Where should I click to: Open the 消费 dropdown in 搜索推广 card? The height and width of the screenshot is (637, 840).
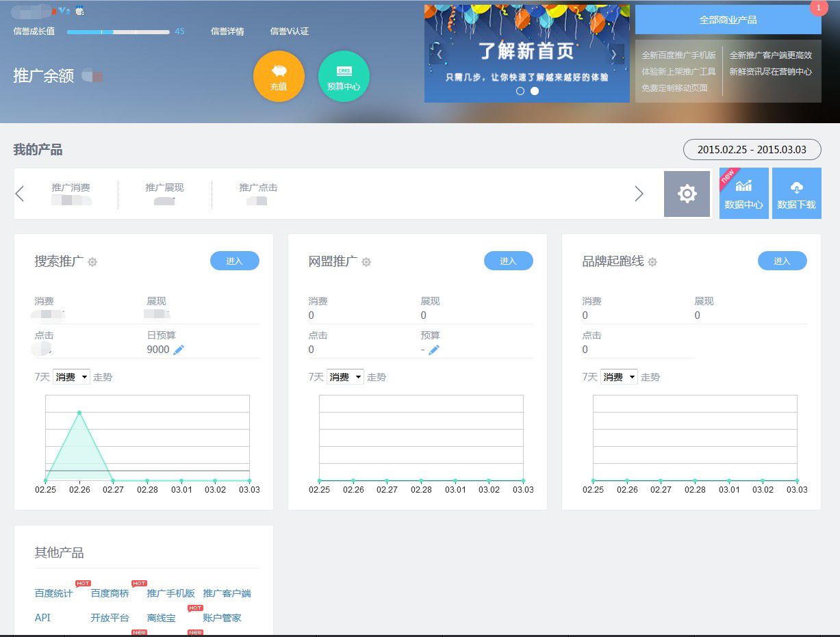click(71, 376)
